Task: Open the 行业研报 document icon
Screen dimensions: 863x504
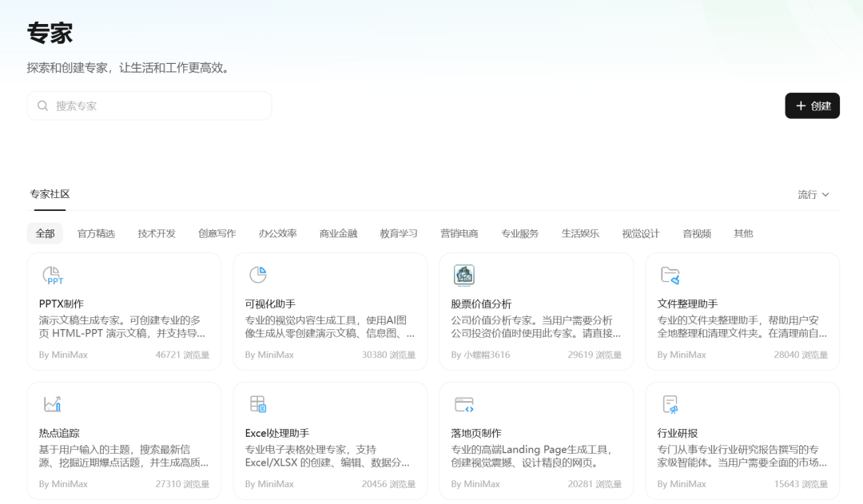Action: click(670, 403)
